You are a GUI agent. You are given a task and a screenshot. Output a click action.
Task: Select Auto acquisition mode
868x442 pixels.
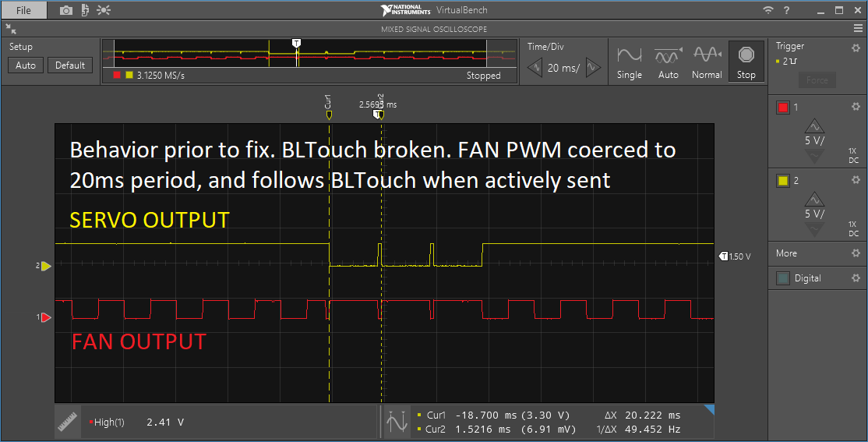tap(669, 62)
